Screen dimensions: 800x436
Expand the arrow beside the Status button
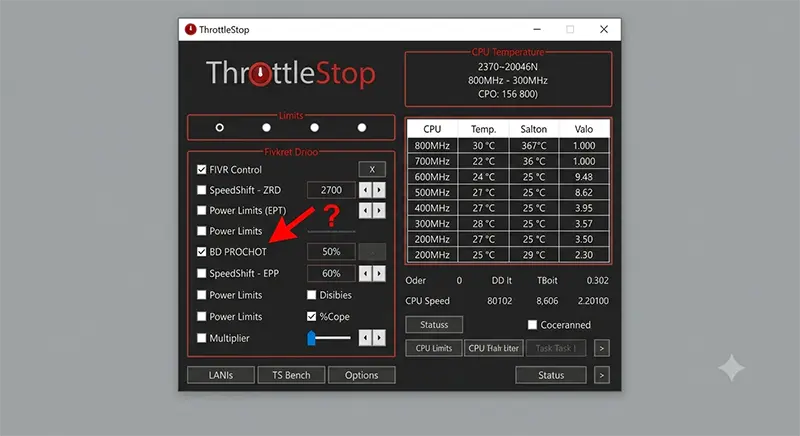(x=602, y=375)
